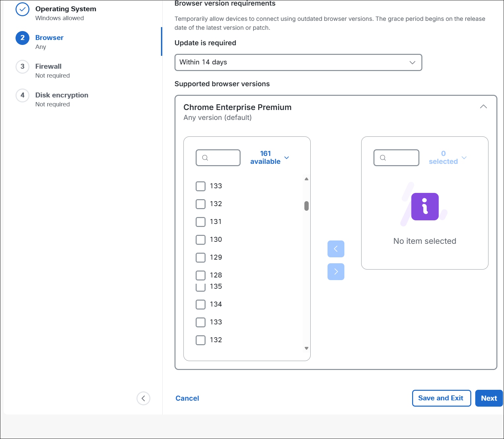Click the Any version (default) text
The width and height of the screenshot is (504, 439).
coord(217,118)
